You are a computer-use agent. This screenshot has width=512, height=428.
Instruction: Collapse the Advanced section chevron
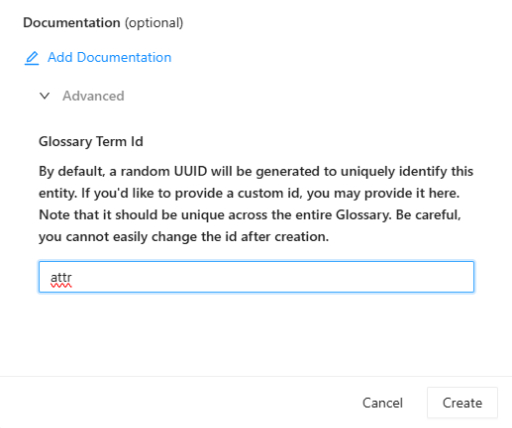click(x=45, y=96)
